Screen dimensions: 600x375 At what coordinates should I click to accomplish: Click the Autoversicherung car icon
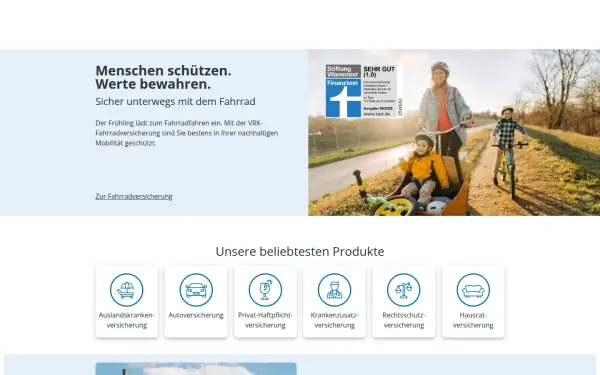pyautogui.click(x=196, y=290)
